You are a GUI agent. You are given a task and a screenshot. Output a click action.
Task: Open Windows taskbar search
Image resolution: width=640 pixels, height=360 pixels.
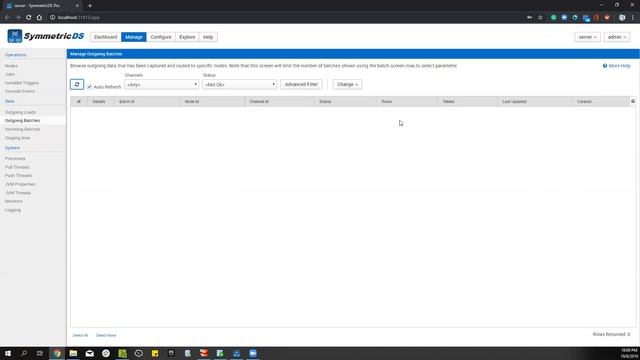pos(24,353)
